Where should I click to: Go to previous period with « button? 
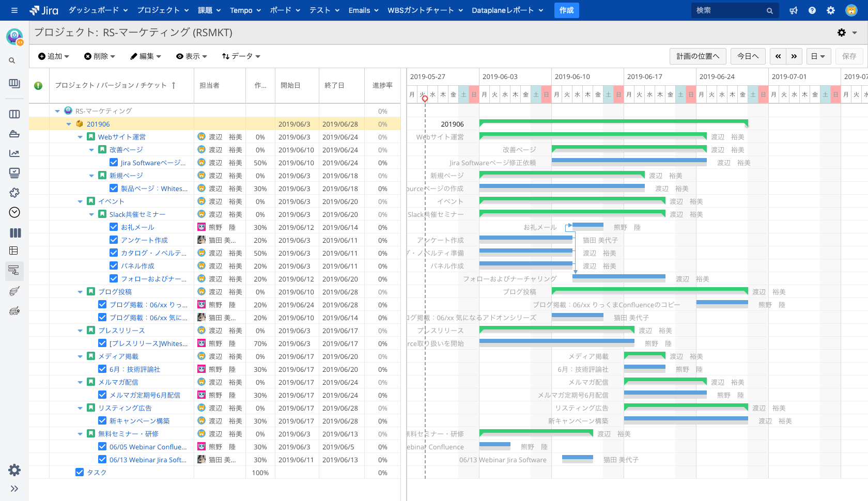point(778,56)
